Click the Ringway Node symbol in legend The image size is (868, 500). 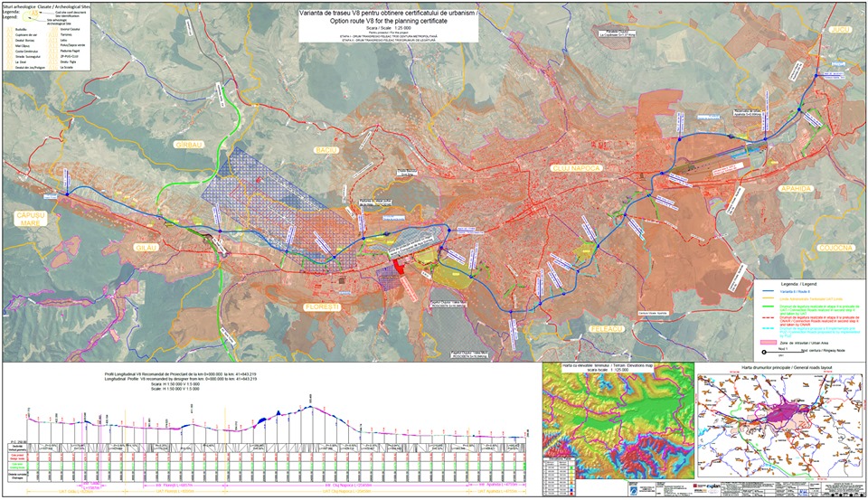click(x=783, y=352)
